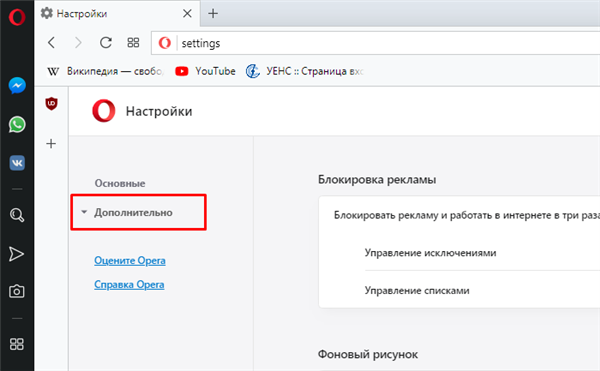Screen dimensions: 600x371
Task: Open the Оцените Opera link
Action: pos(130,260)
